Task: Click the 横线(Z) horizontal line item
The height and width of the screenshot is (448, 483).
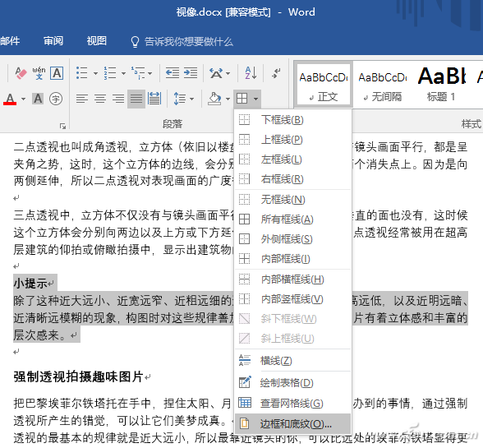Action: pyautogui.click(x=292, y=360)
